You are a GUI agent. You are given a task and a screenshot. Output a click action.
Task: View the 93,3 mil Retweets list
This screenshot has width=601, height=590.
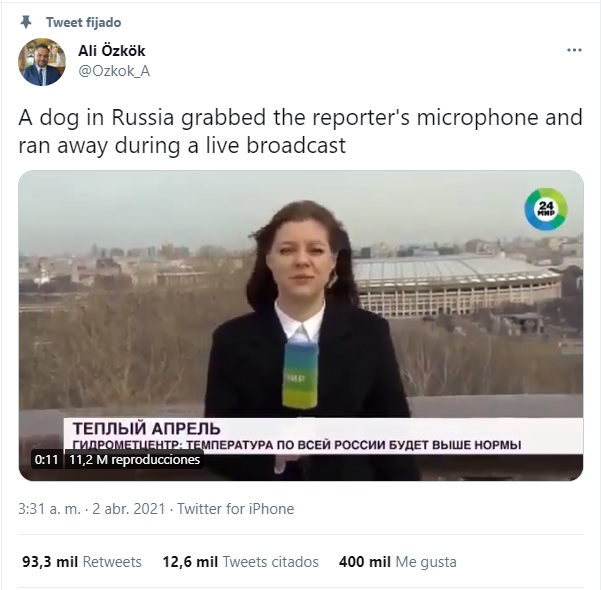point(82,562)
